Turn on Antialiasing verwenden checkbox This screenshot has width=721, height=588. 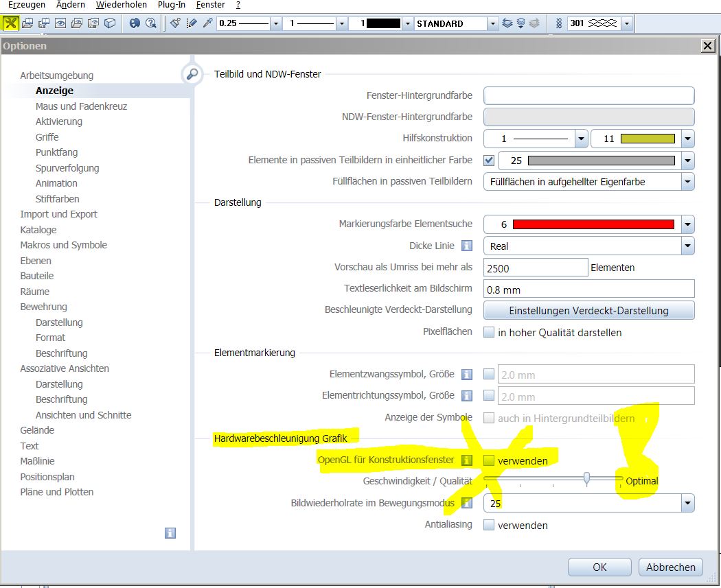tap(489, 525)
